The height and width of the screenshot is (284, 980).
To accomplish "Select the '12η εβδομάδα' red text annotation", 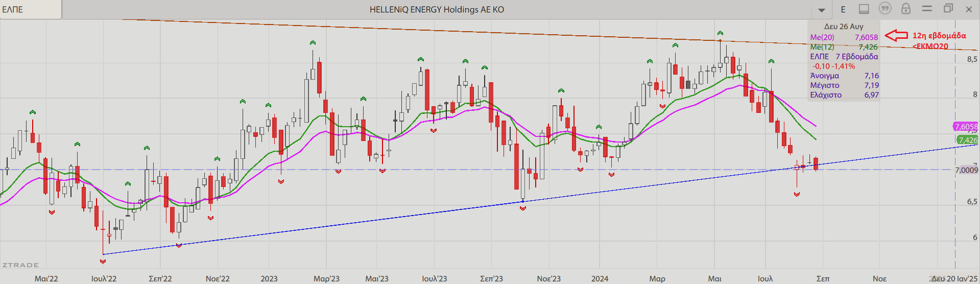I will (939, 35).
